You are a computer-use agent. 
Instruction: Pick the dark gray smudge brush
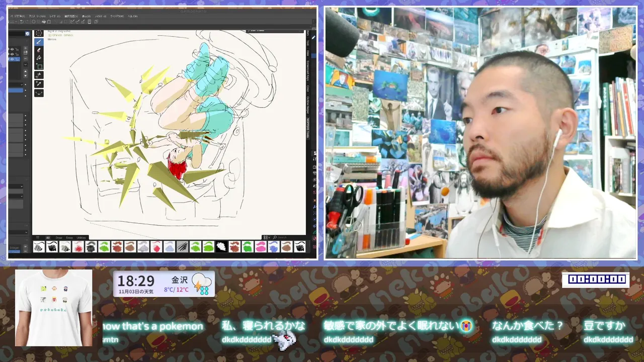click(91, 246)
